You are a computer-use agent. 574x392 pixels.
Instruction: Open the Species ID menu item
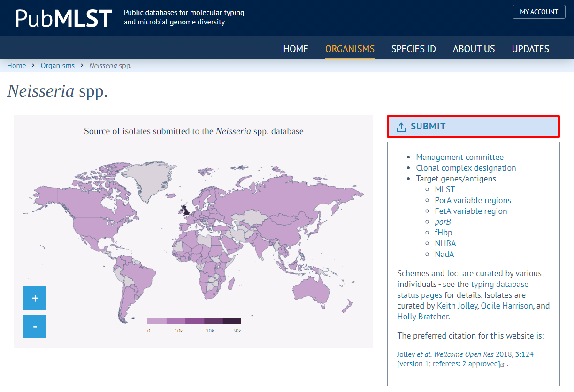click(413, 49)
